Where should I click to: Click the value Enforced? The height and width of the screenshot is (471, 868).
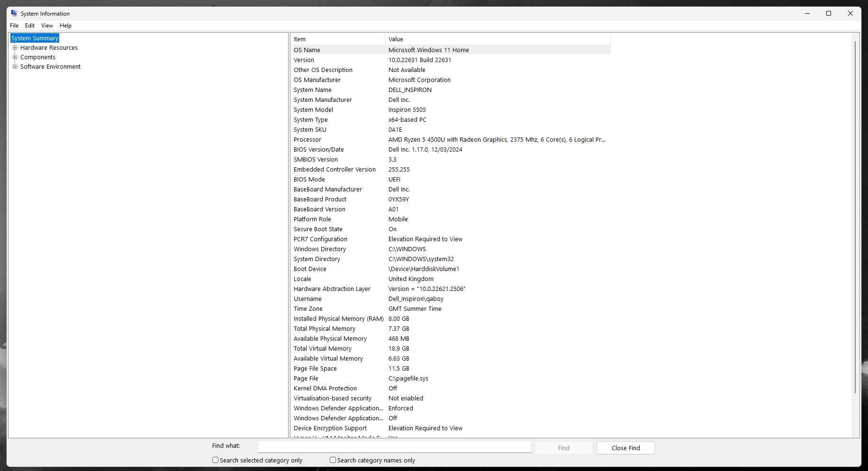[x=401, y=408]
